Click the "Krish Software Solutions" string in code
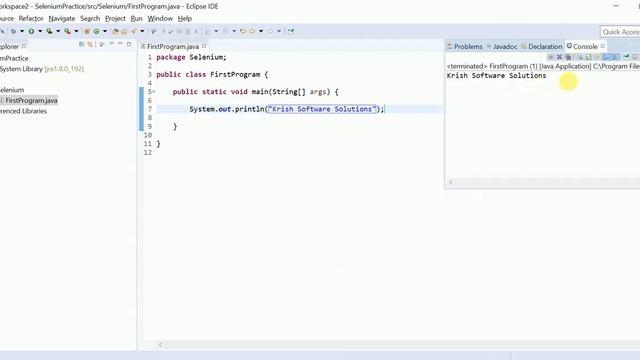 coord(322,109)
